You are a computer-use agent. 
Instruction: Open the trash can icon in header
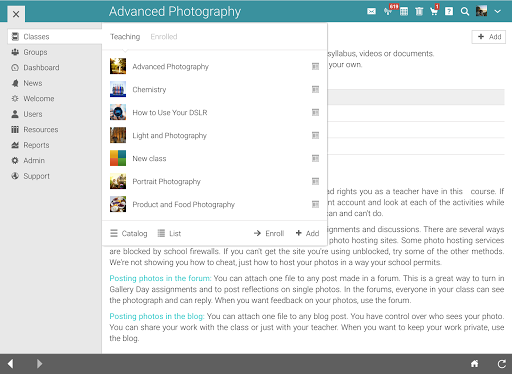pos(419,12)
